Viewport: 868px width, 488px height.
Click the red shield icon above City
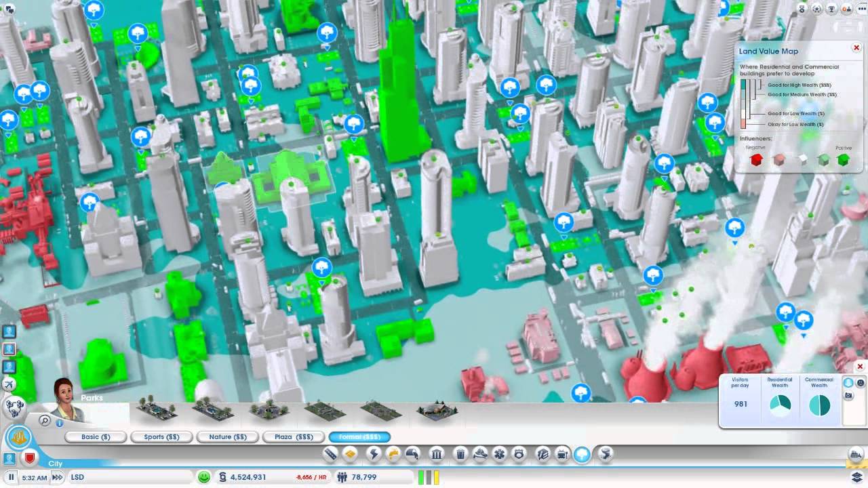coord(30,458)
